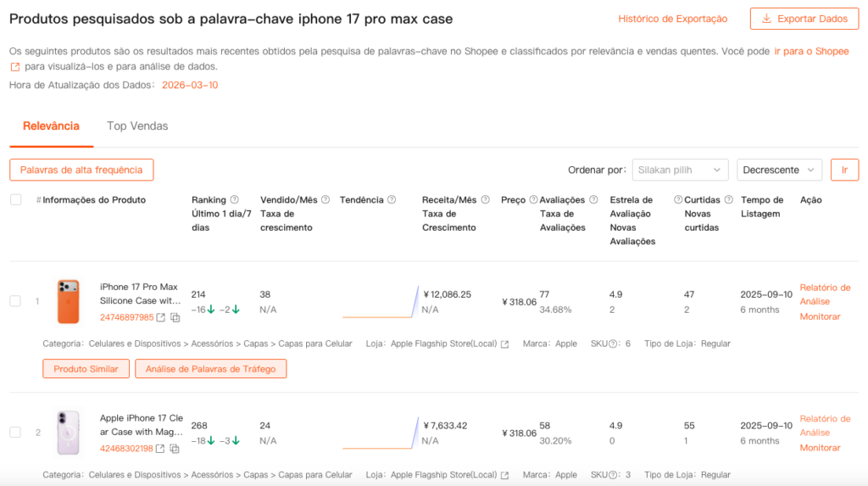Viewport: 868px width, 486px height.
Task: Open the Histórico de Exportação link
Action: point(672,19)
